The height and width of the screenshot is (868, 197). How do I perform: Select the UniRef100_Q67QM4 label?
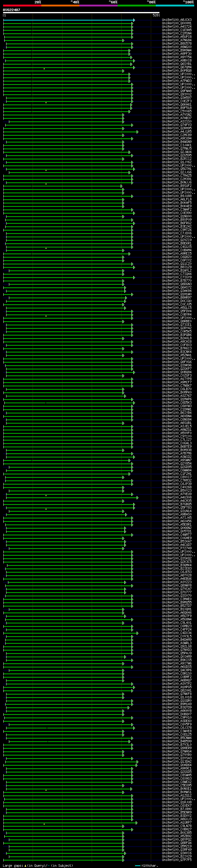[x=177, y=67]
